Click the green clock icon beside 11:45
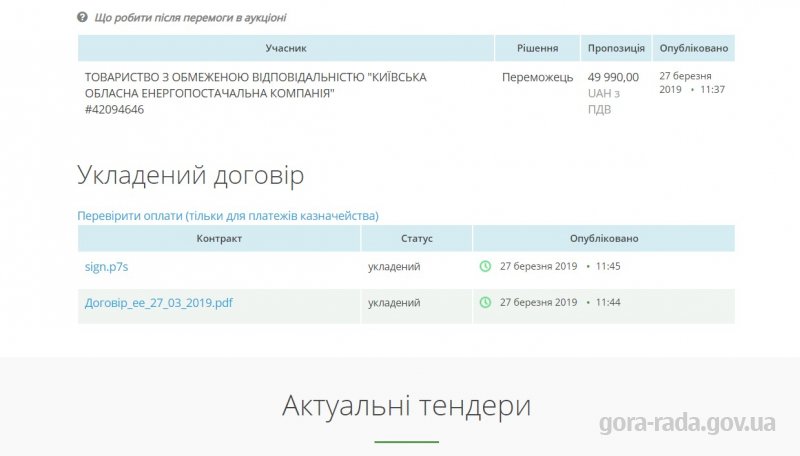Screen dimensions: 800x456 coord(485,266)
